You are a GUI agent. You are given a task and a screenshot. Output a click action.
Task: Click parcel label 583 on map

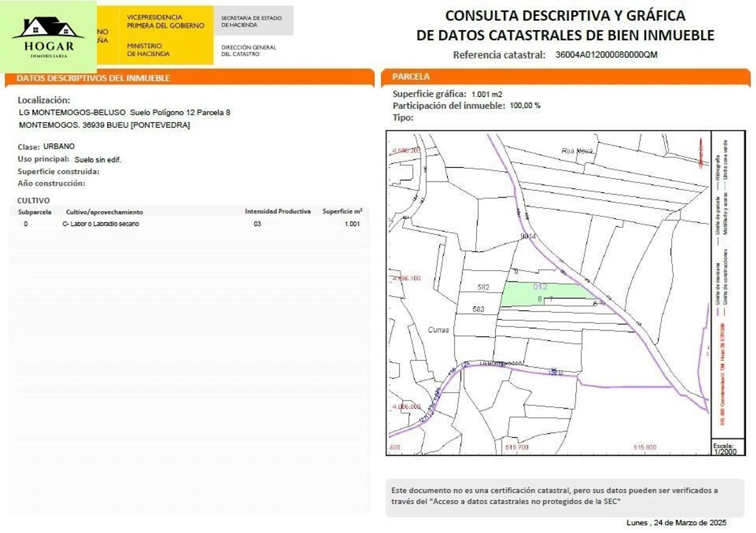coord(478,309)
